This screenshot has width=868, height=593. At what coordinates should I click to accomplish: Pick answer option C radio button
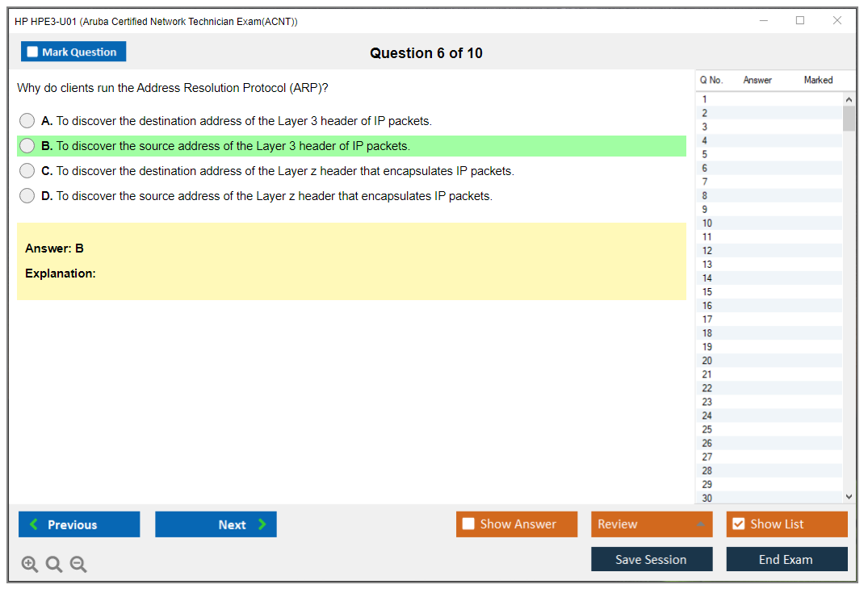point(27,171)
